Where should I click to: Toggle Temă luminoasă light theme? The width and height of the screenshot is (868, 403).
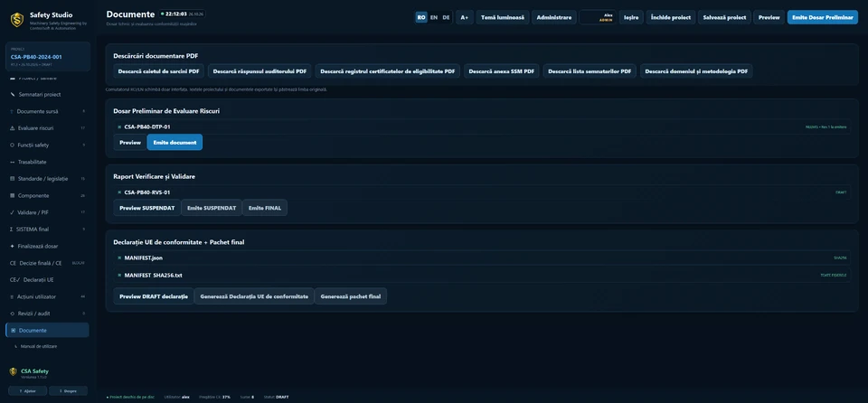click(503, 17)
